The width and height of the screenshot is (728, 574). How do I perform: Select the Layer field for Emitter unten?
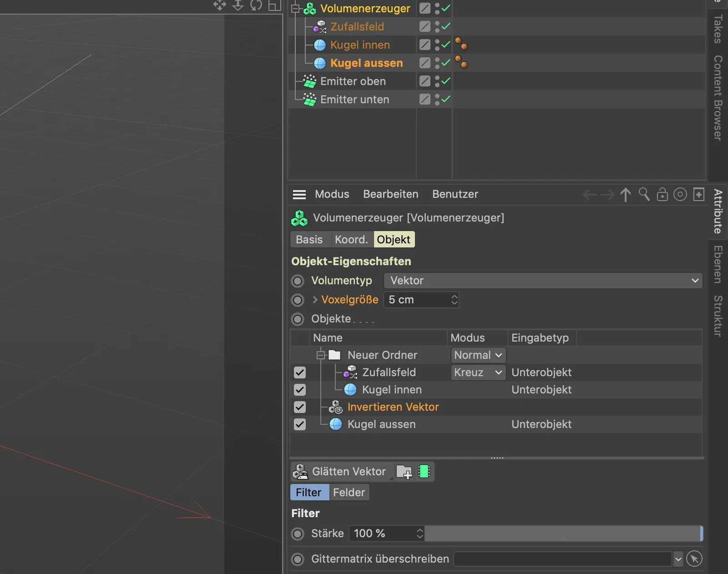(425, 100)
